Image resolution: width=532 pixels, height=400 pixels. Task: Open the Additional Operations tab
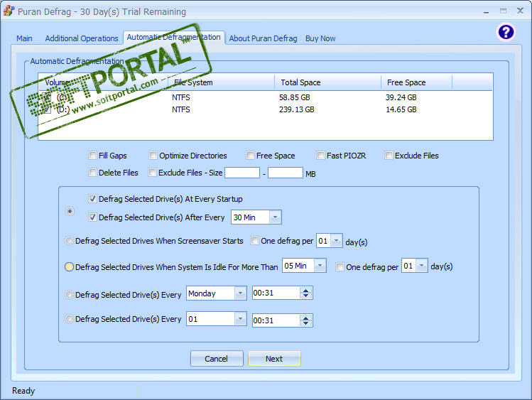pyautogui.click(x=82, y=38)
